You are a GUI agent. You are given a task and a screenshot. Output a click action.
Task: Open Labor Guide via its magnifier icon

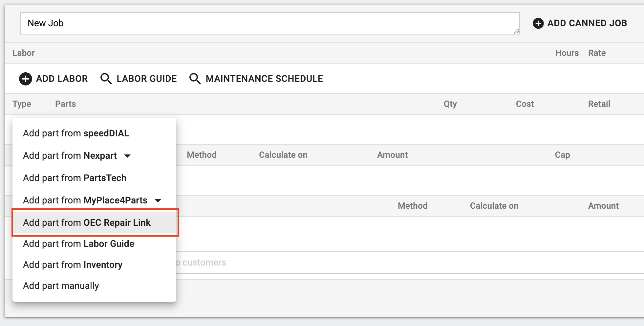click(x=106, y=79)
